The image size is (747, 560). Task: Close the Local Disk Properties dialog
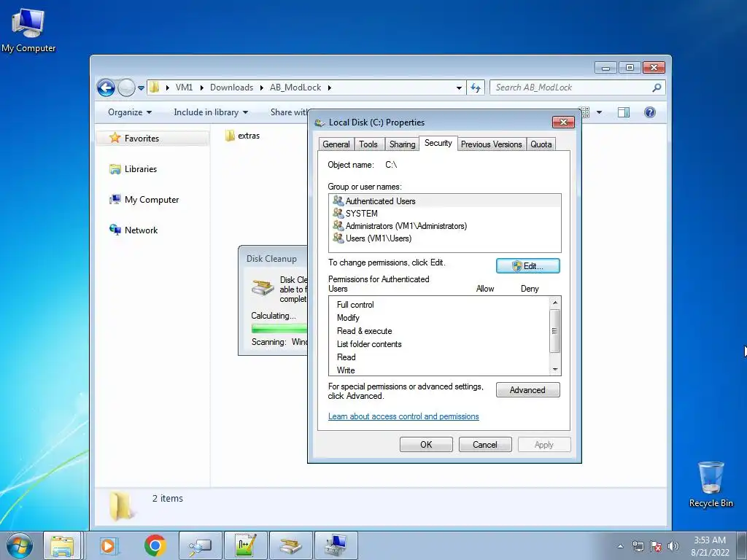[563, 122]
